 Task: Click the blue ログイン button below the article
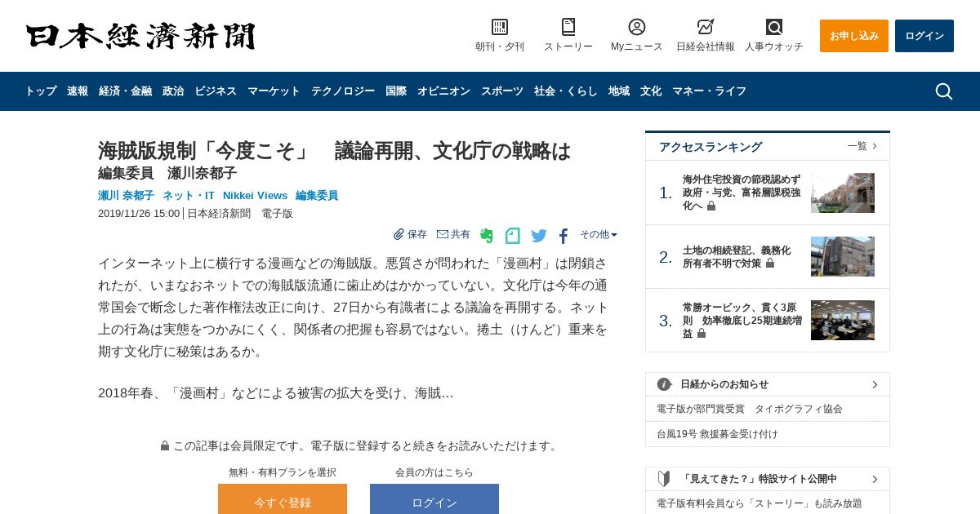(x=434, y=499)
